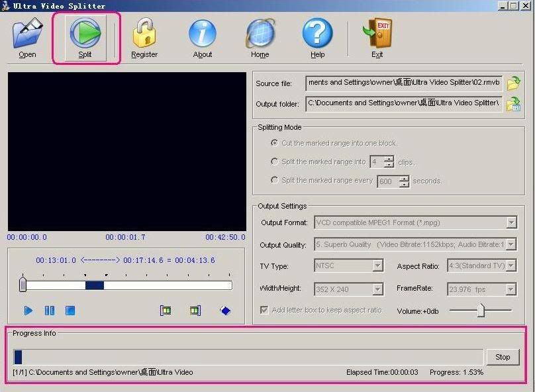Click the black video preview area
Screen dimensions: 535x392
[127, 152]
